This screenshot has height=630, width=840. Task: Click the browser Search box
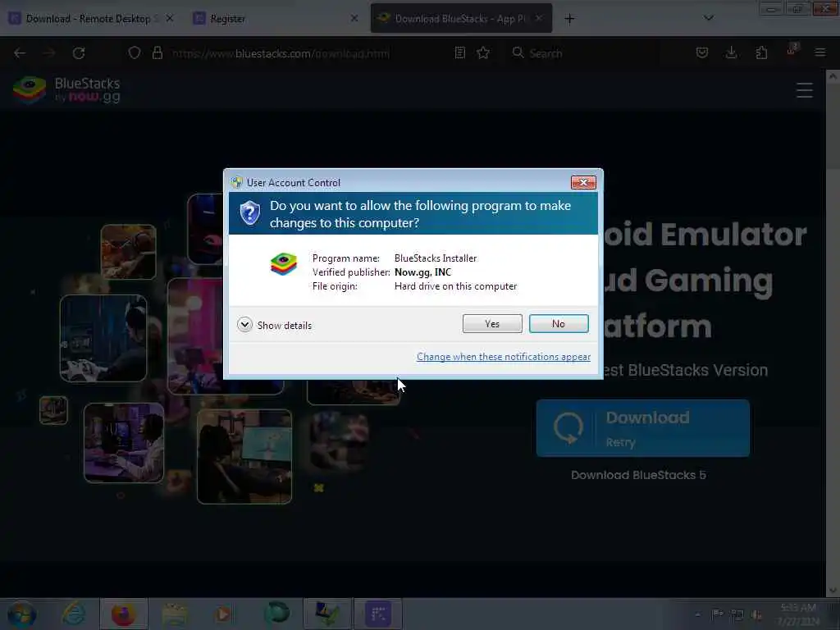coord(584,53)
